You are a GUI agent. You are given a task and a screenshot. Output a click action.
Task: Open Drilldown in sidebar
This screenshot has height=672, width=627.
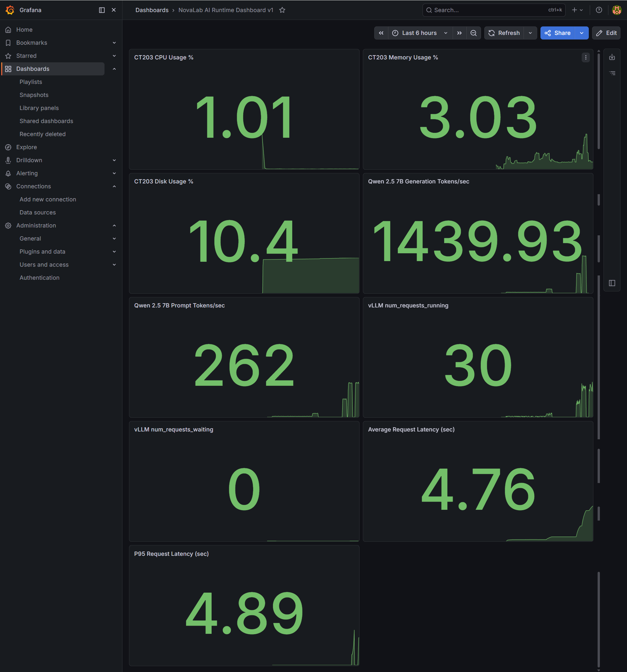coord(29,160)
